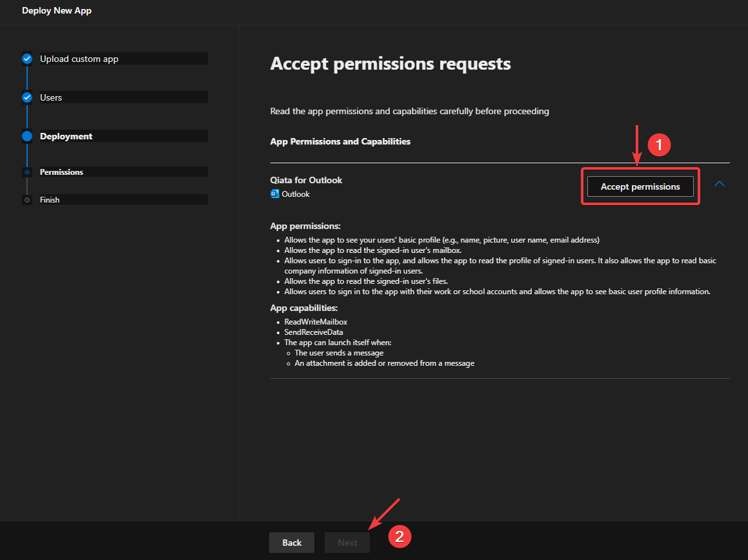Viewport: 748px width, 560px height.
Task: Click the Permissions step indicator dot
Action: tap(26, 172)
